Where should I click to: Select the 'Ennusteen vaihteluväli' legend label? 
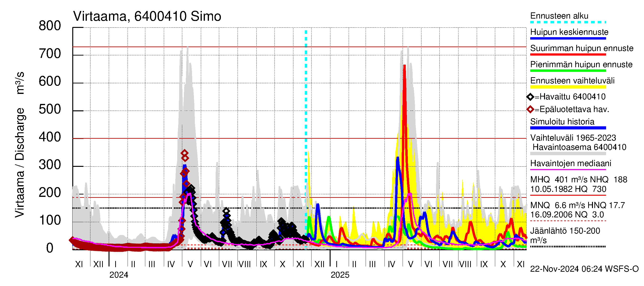coord(572,81)
